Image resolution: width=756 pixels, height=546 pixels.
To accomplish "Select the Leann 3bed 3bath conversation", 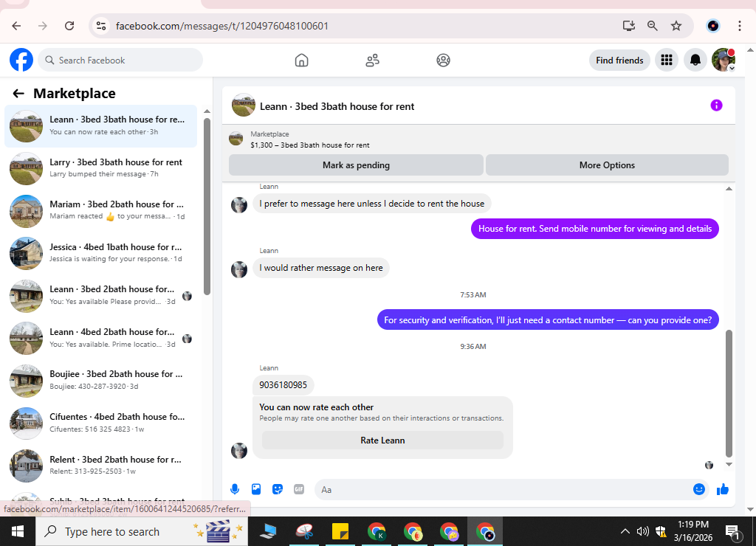I will 100,125.
